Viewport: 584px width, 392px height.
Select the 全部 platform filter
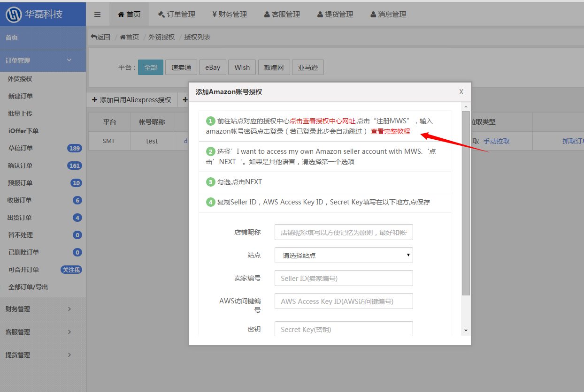click(x=151, y=68)
